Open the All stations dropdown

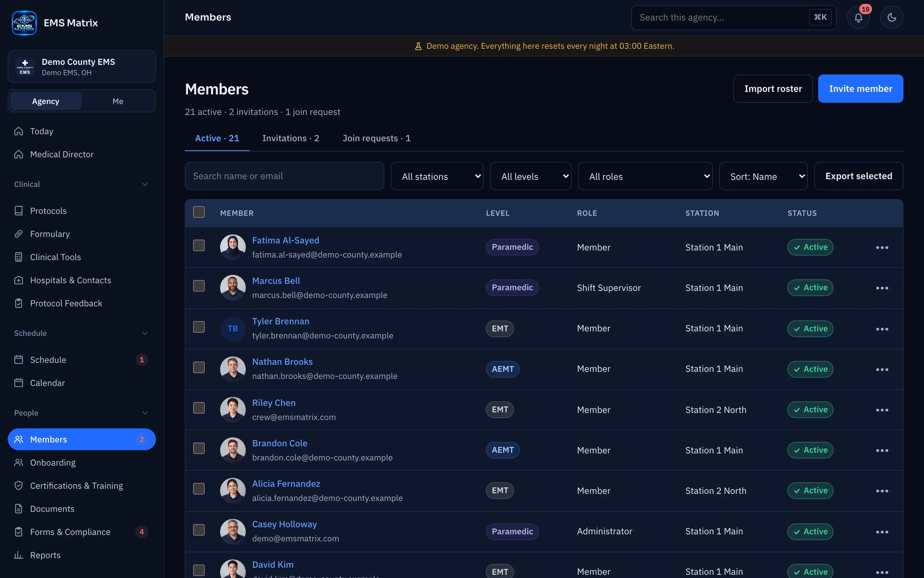(x=437, y=176)
